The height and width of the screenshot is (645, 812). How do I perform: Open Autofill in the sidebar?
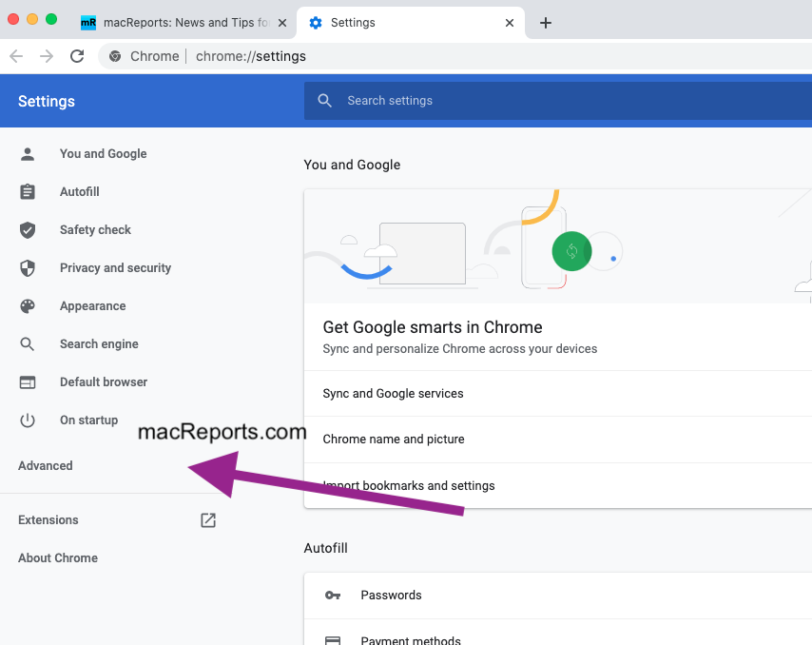coord(79,191)
